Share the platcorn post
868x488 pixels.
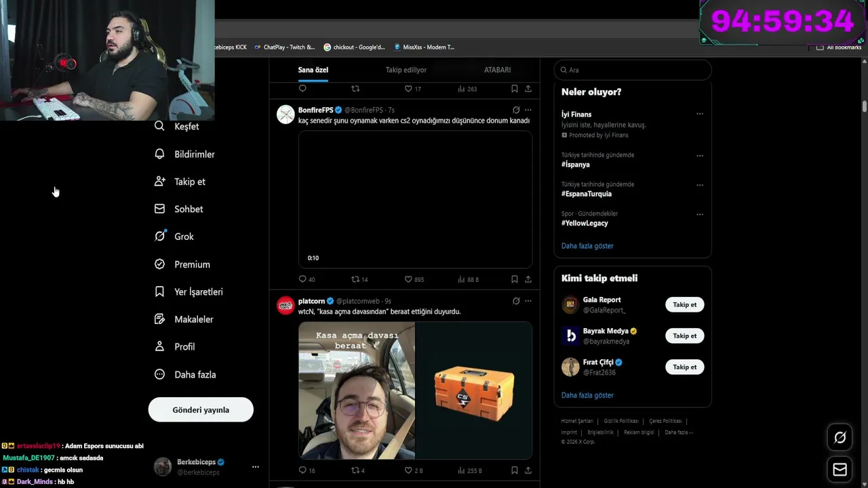pyautogui.click(x=528, y=470)
